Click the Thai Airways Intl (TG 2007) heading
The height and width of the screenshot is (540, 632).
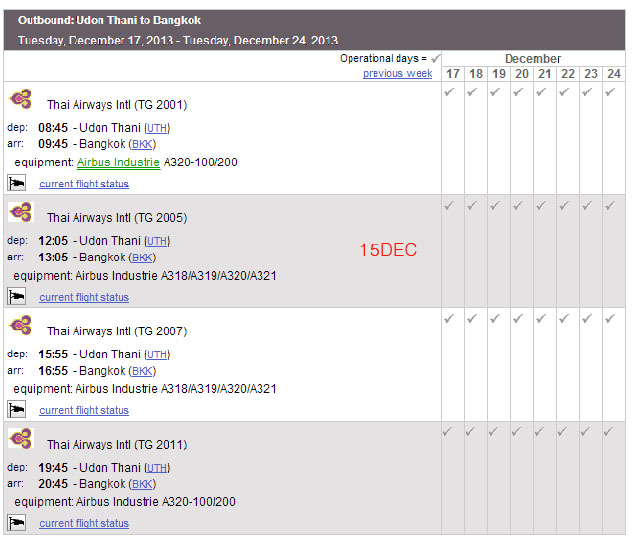click(x=117, y=331)
